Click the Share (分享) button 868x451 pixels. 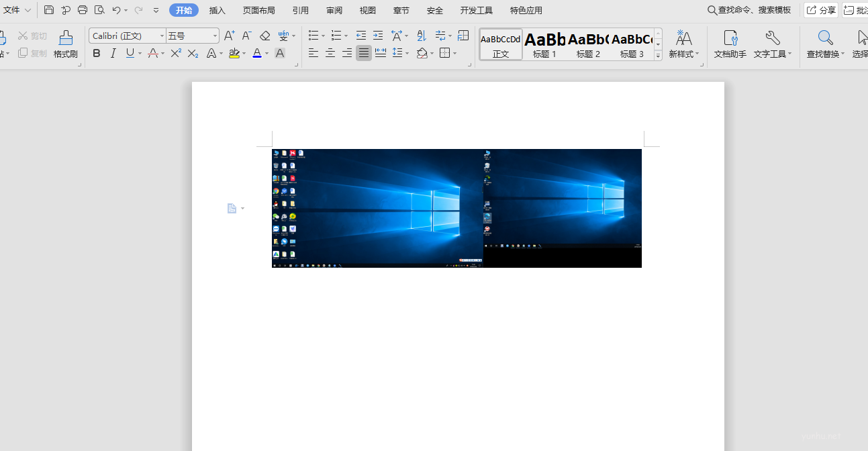click(821, 10)
